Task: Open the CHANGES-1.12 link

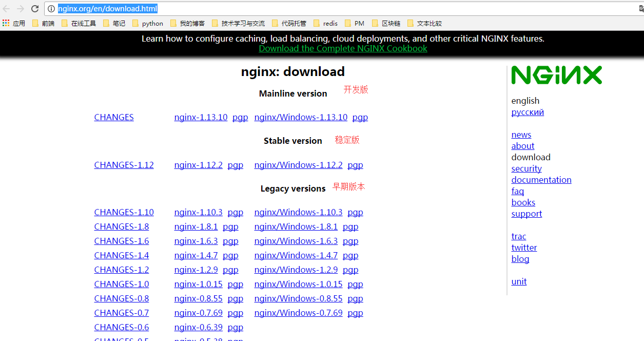Action: [124, 165]
